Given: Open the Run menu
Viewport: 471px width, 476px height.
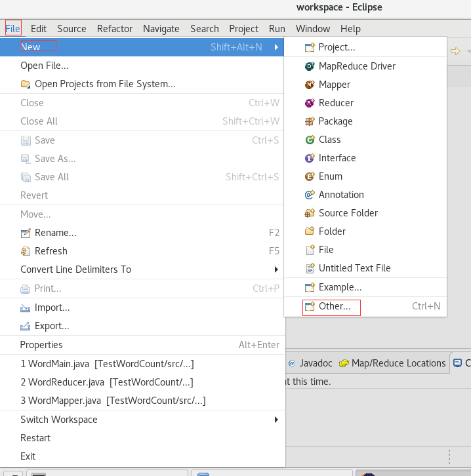Looking at the screenshot, I should pos(277,29).
